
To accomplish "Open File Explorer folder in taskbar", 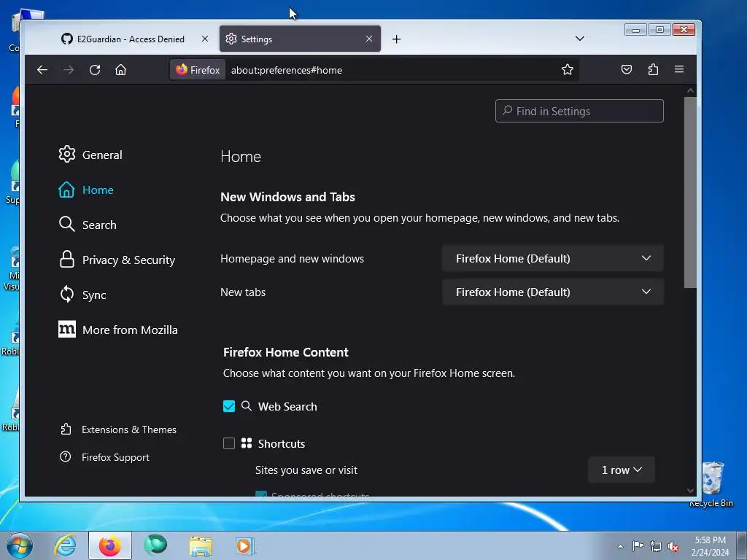I will [x=201, y=545].
